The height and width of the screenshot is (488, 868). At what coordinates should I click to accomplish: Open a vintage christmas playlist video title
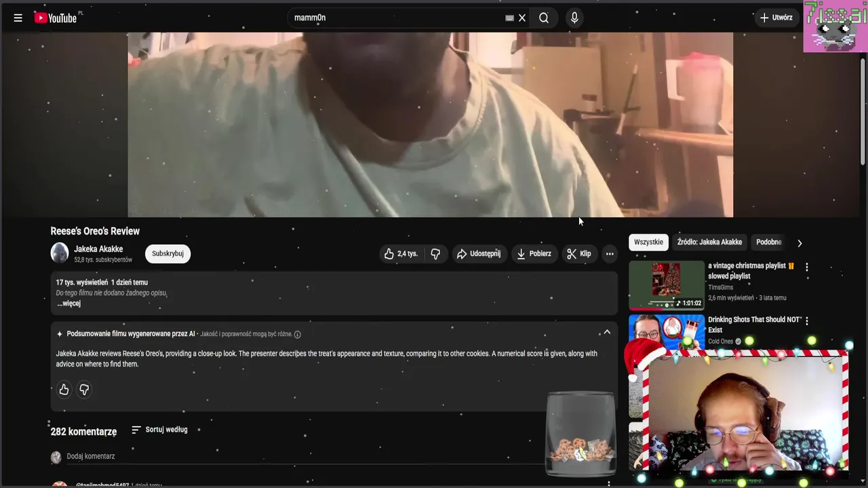(x=751, y=271)
